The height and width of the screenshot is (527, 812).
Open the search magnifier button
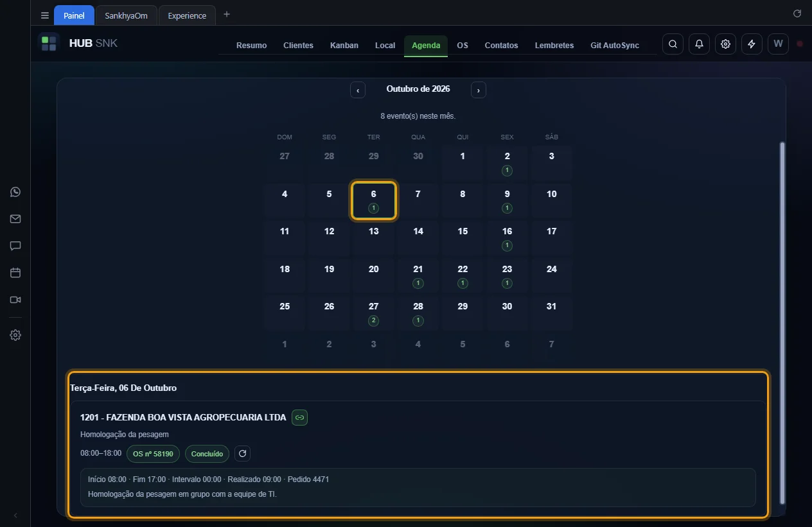click(x=673, y=44)
